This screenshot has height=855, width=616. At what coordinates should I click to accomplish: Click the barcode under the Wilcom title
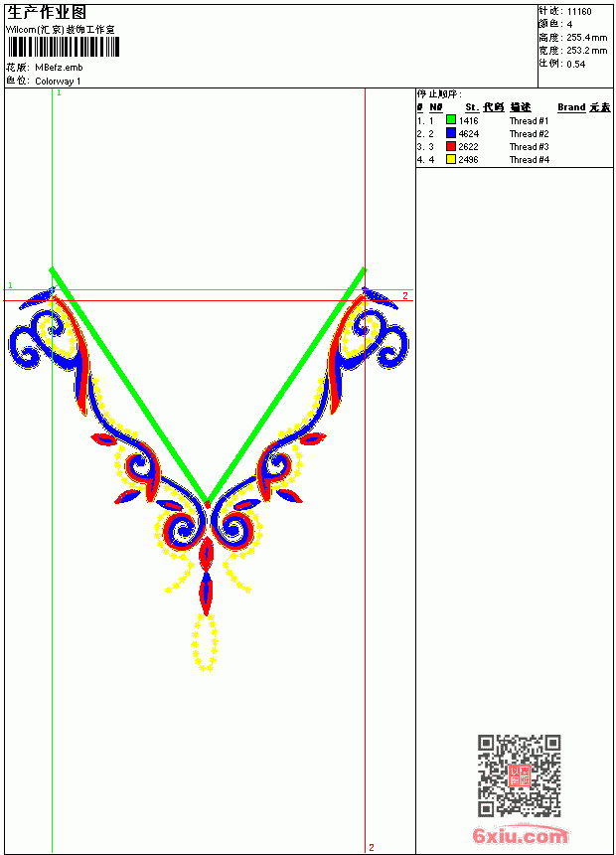(64, 47)
